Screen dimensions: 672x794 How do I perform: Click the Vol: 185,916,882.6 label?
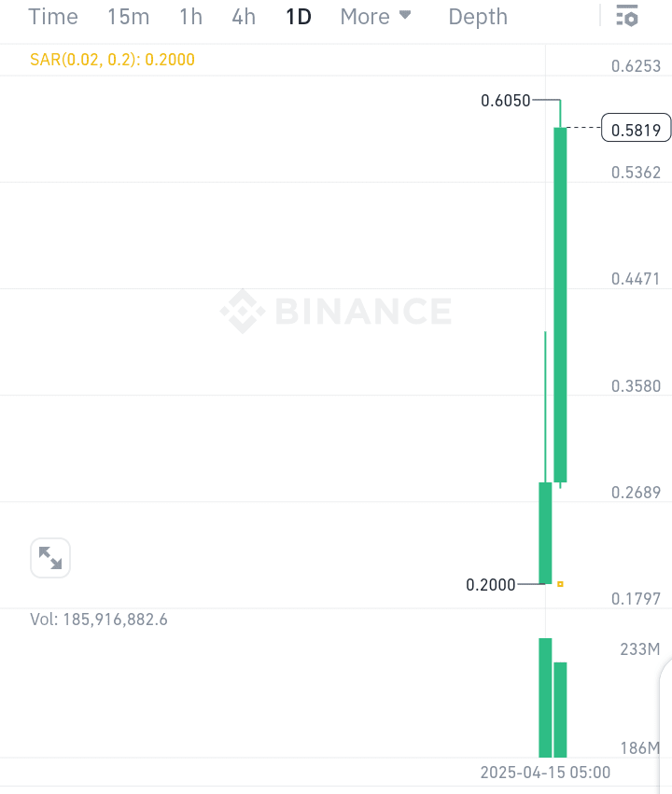coord(99,620)
